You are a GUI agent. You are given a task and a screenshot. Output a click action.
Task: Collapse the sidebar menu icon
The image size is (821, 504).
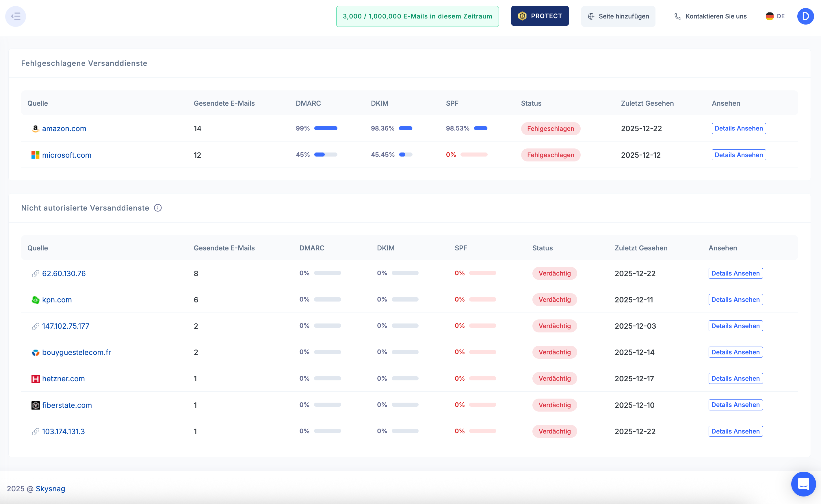(x=16, y=16)
